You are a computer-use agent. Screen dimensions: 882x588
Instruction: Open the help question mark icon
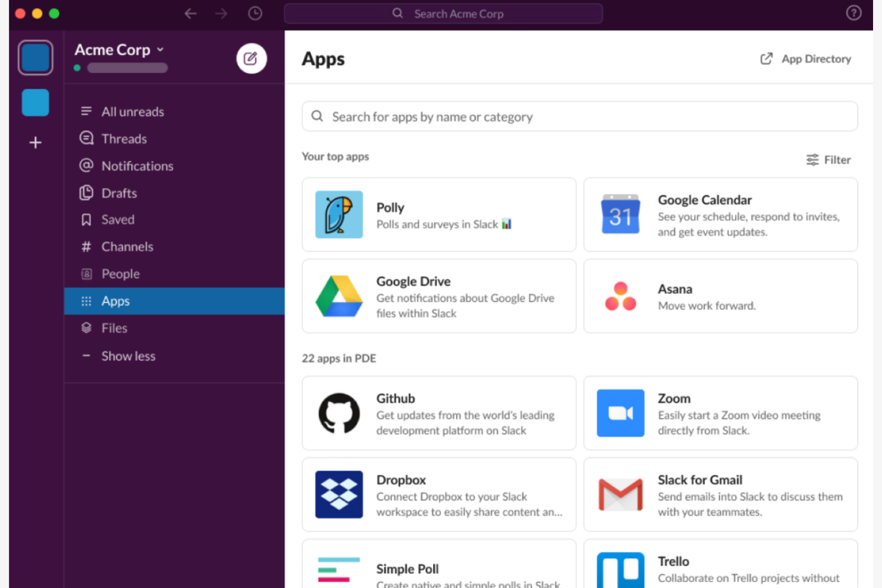[x=853, y=13]
